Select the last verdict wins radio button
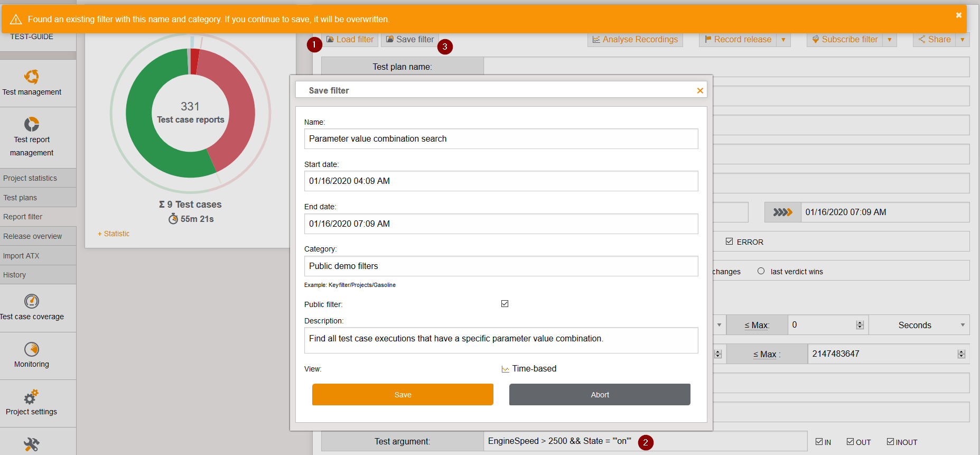Viewport: 980px width, 455px height. [761, 271]
